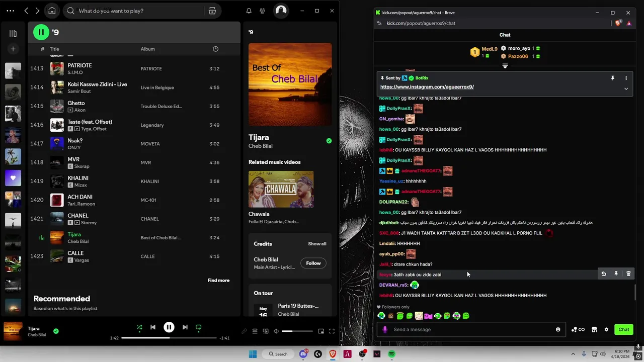Select the KHALINI track row

coord(134,181)
